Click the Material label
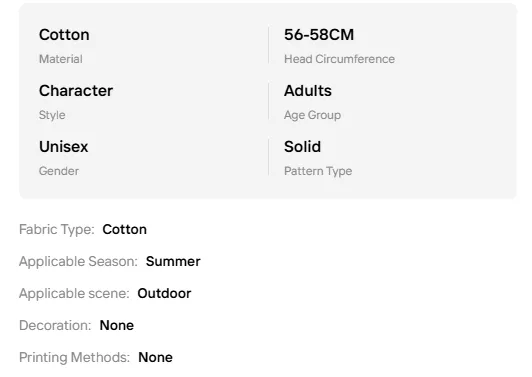 click(x=61, y=59)
